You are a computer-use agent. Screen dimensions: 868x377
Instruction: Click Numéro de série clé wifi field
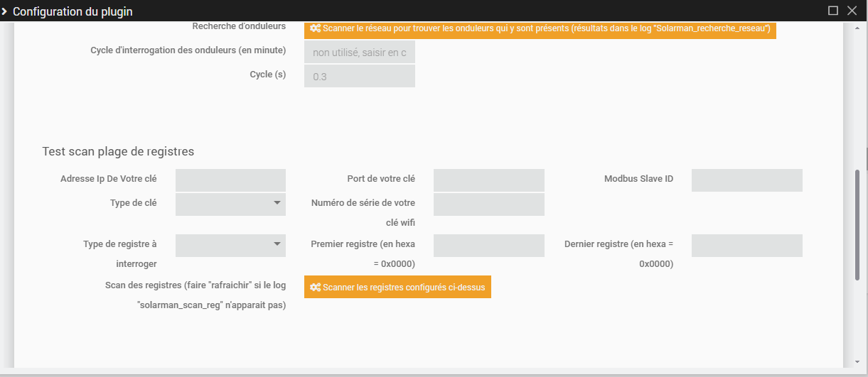(488, 204)
